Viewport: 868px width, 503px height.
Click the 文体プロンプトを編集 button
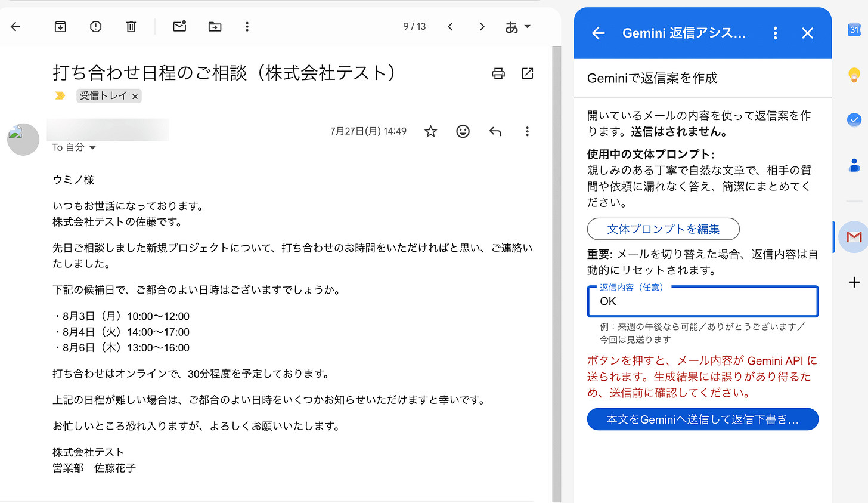pos(664,229)
